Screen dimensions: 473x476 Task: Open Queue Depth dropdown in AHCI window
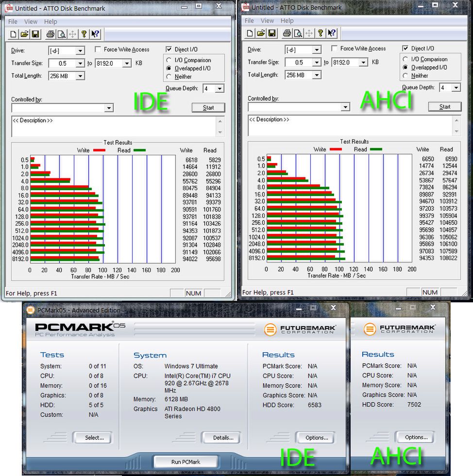456,88
